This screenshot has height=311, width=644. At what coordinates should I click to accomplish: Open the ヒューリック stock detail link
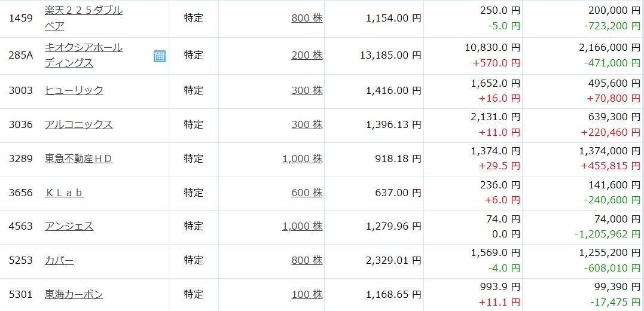tap(74, 90)
